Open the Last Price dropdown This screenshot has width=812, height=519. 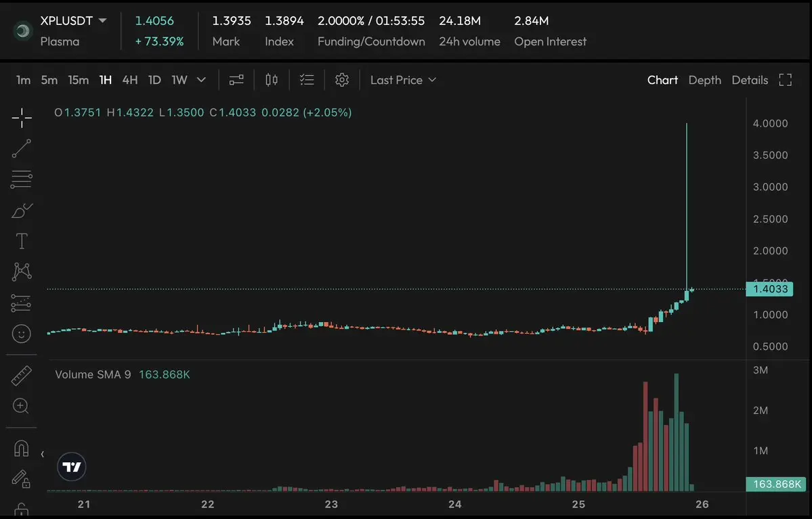coord(404,80)
